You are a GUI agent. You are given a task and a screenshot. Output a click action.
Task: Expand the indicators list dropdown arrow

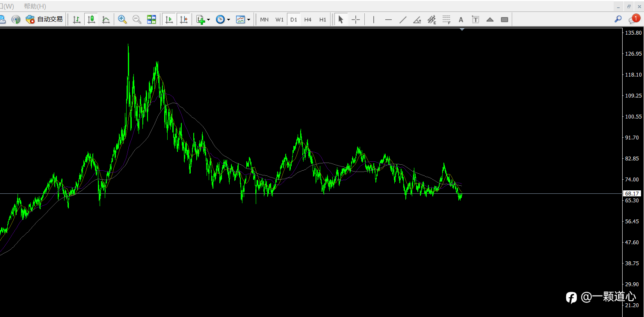click(209, 20)
